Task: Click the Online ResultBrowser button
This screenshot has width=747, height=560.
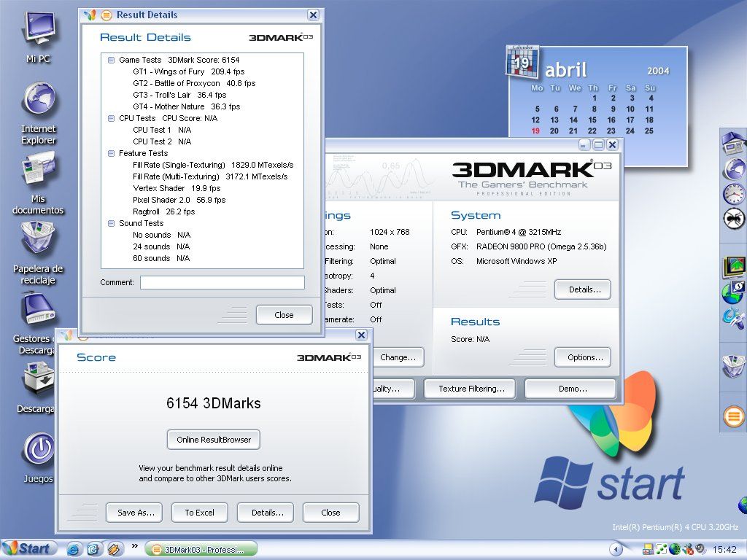Action: click(x=214, y=440)
